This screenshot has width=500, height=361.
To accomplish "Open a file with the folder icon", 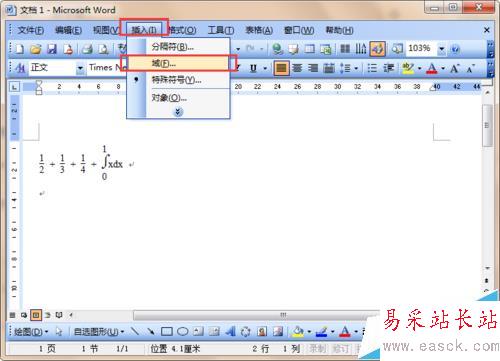I will point(35,49).
